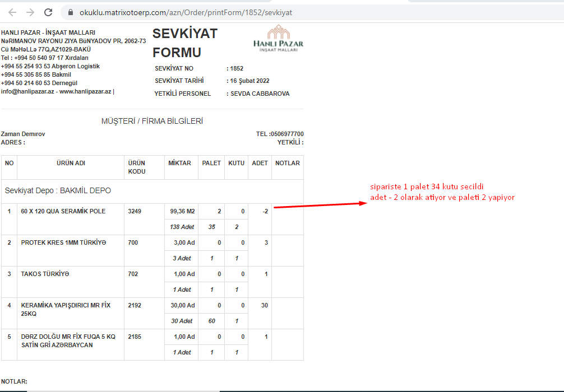The width and height of the screenshot is (564, 392).
Task: Click the red annotation text about palet
Action: tap(442, 192)
